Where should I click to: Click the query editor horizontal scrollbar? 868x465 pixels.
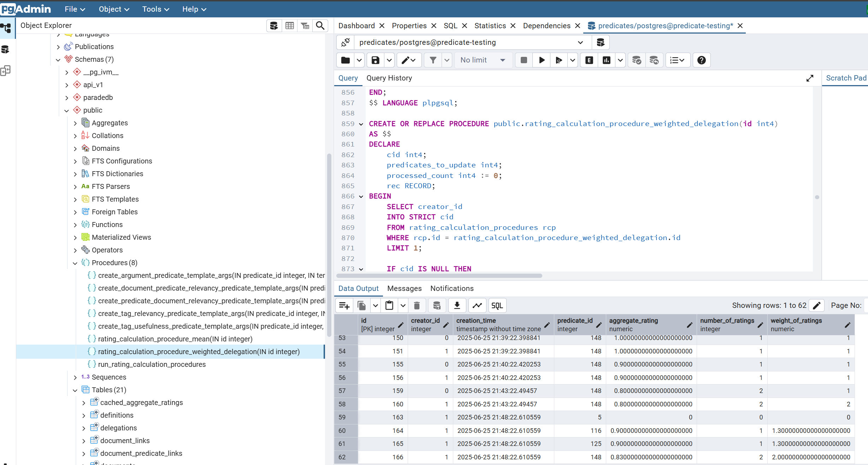coord(439,276)
